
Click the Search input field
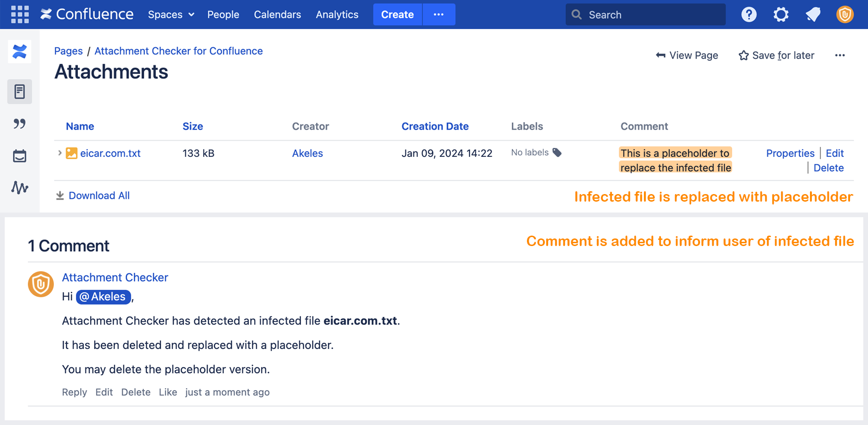click(645, 15)
